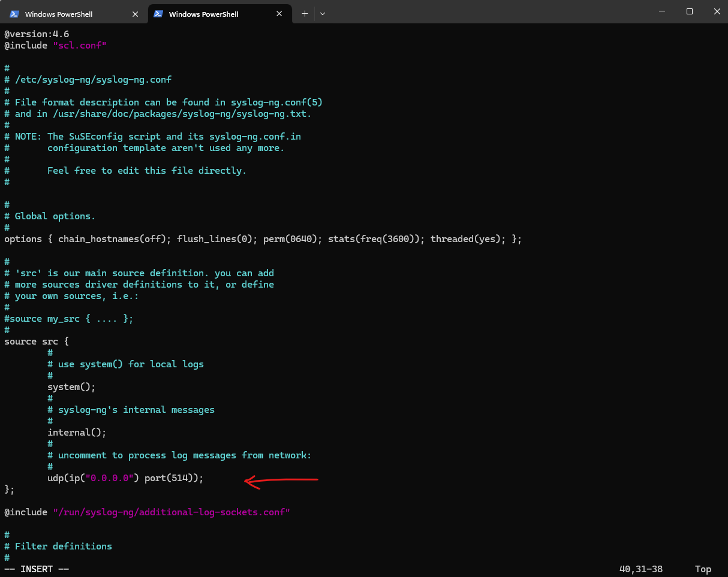Close the active Windows PowerShell tab
Viewport: 728px width, 577px height.
tap(279, 14)
